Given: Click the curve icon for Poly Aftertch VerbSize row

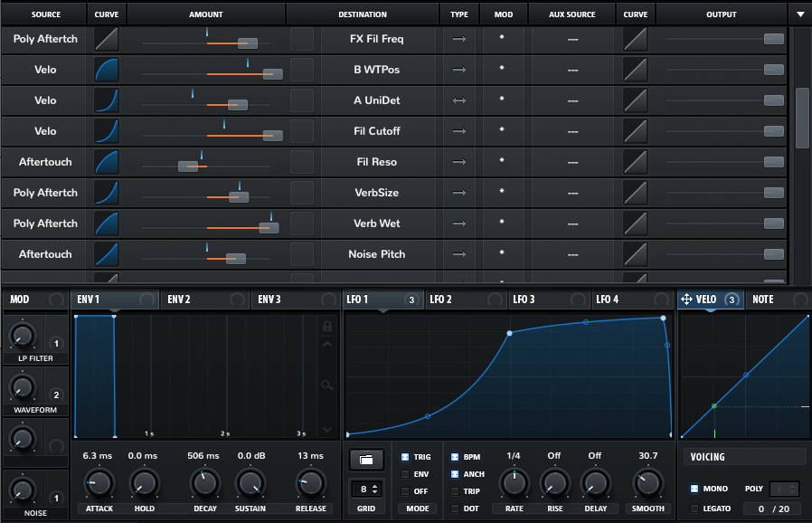Looking at the screenshot, I should click(x=107, y=193).
